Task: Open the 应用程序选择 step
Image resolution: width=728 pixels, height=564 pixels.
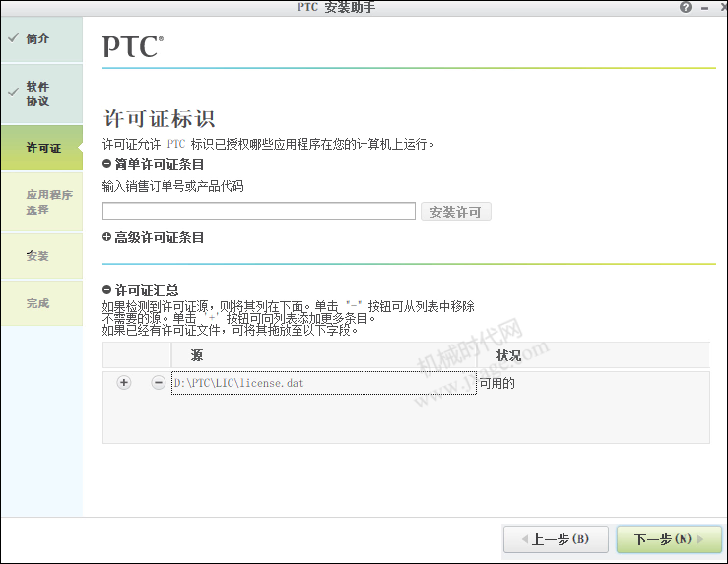Action: click(41, 202)
